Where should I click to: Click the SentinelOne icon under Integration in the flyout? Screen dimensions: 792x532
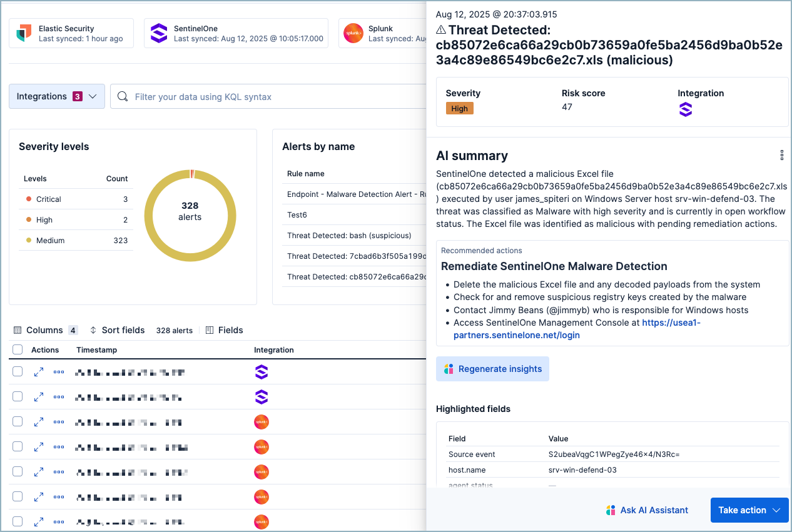coord(686,109)
